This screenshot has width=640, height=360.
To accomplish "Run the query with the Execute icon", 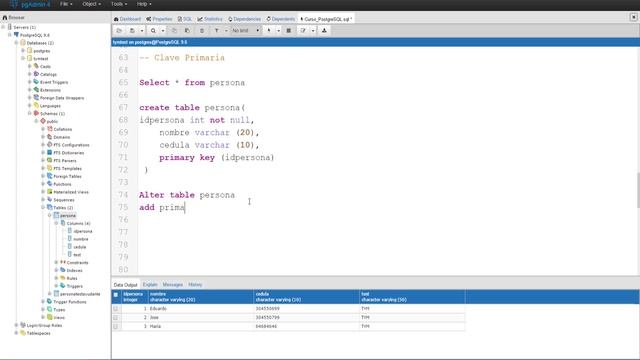I will (269, 31).
